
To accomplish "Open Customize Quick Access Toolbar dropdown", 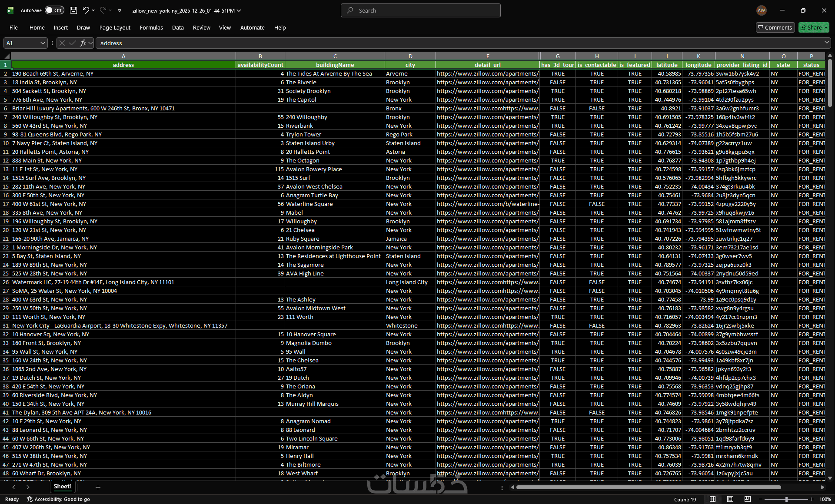I will [x=120, y=10].
